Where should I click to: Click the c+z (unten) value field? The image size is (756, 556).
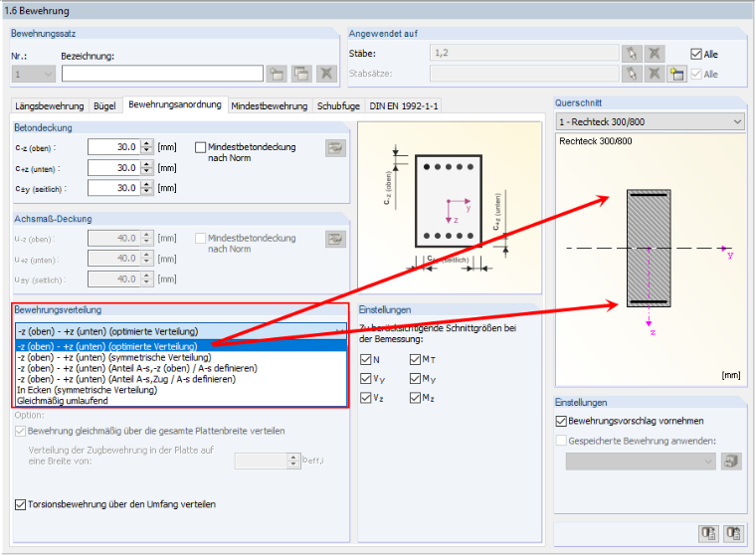(114, 168)
